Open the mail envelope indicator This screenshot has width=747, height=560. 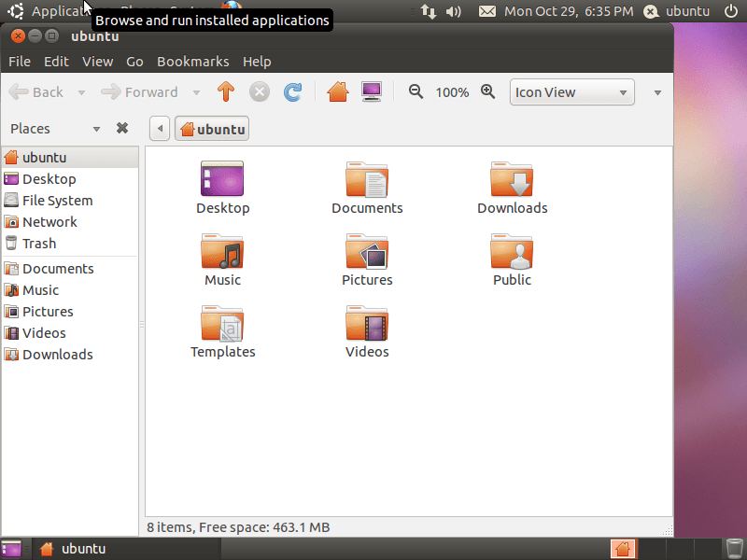coord(486,11)
